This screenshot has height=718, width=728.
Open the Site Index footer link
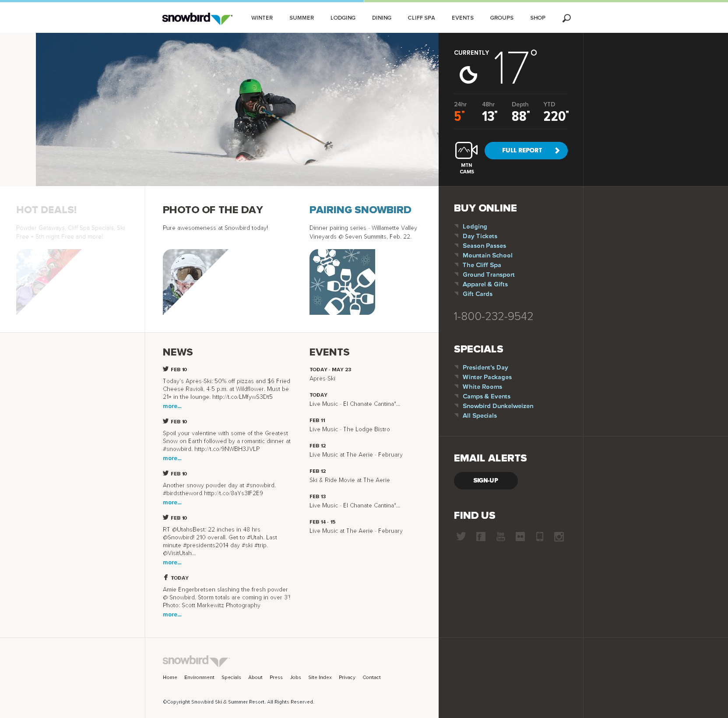tap(320, 677)
